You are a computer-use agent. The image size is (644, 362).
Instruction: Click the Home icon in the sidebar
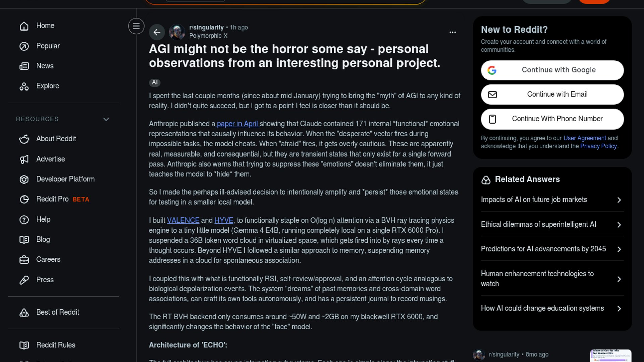(24, 26)
